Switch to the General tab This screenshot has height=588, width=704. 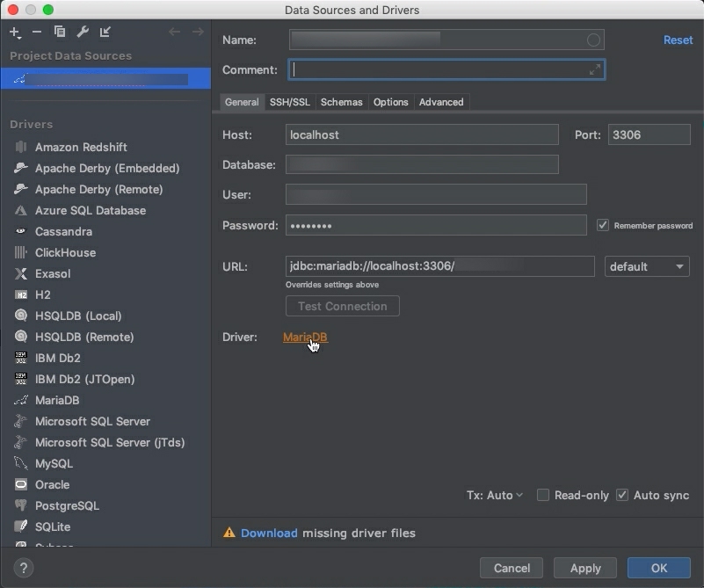pyautogui.click(x=242, y=102)
